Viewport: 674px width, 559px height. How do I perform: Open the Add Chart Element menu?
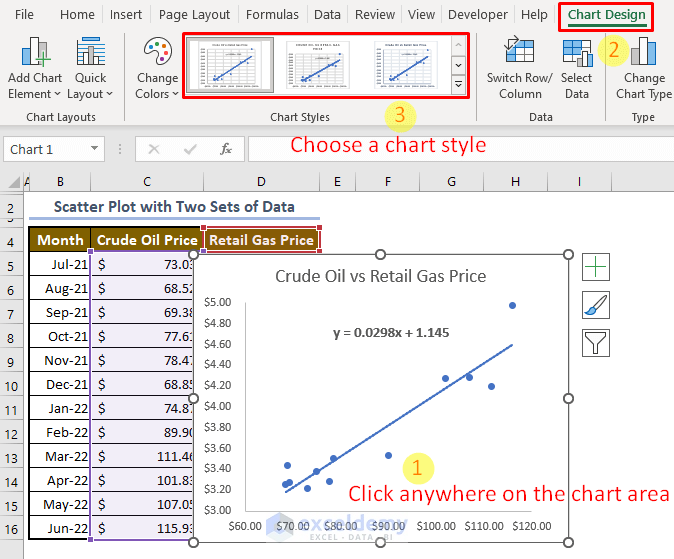(x=35, y=68)
